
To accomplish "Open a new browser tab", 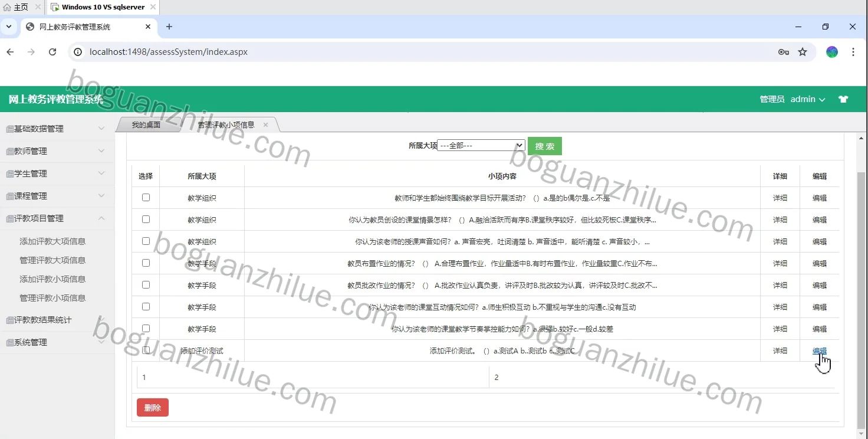I will (169, 27).
